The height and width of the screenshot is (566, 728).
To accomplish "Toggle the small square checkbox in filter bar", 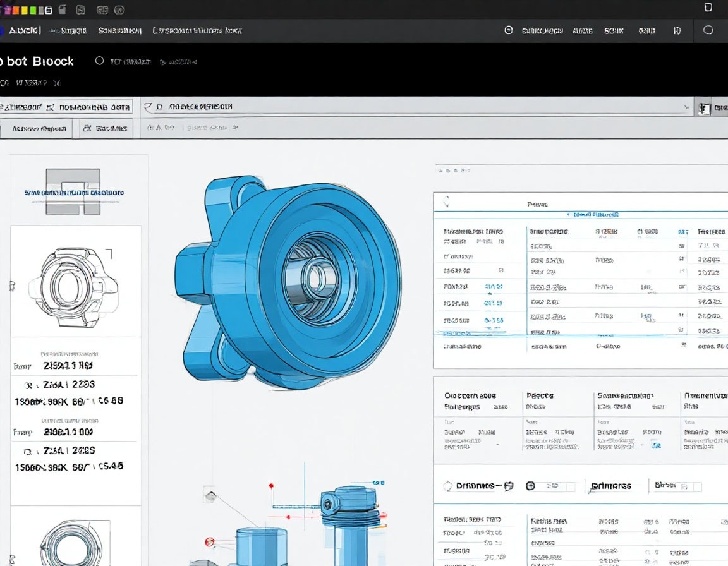I will 159,107.
